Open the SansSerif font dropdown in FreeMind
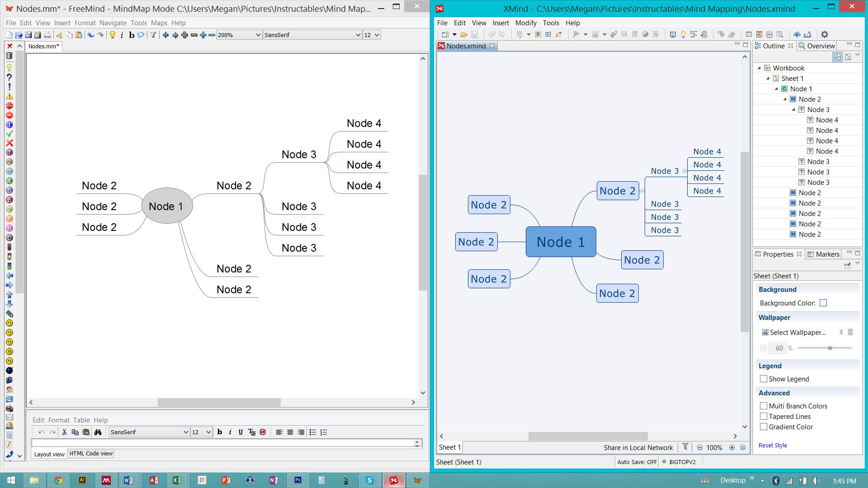 coord(359,35)
